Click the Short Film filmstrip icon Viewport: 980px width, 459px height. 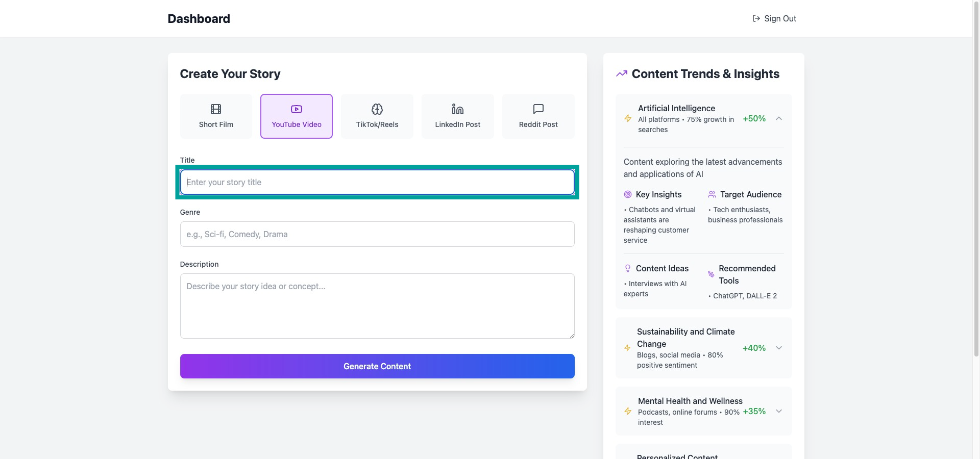[x=216, y=109]
